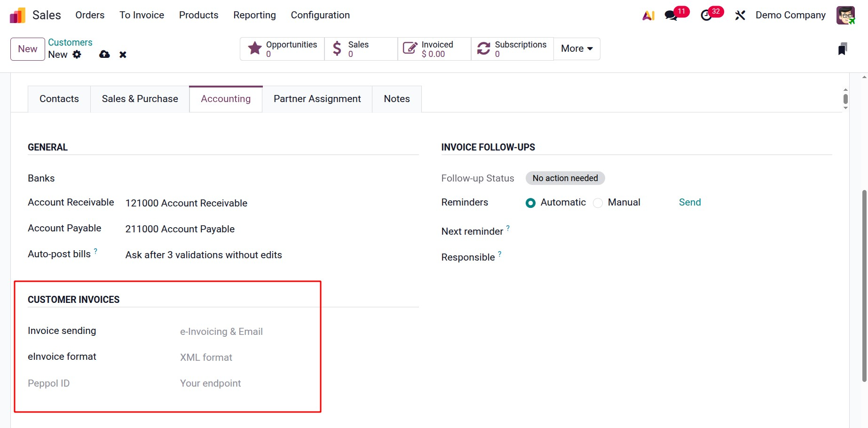Select the Automatic reminders option

[x=530, y=203]
